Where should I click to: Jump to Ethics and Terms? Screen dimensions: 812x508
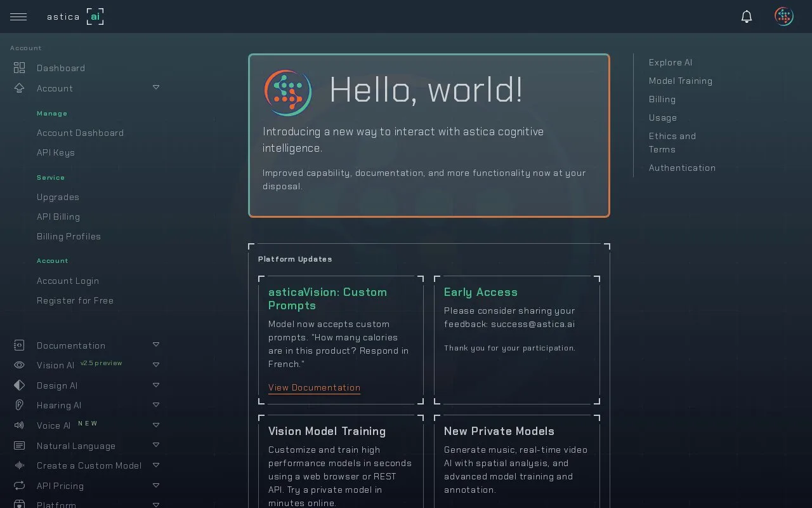[x=672, y=142]
